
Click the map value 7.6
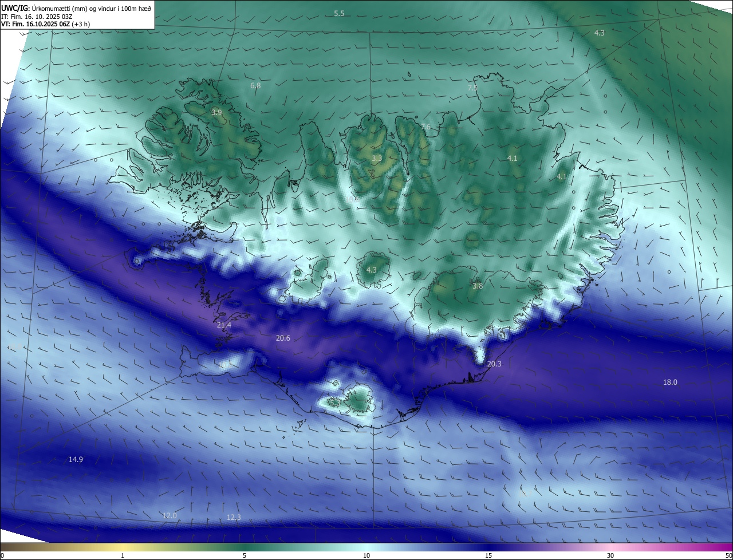[425, 127]
